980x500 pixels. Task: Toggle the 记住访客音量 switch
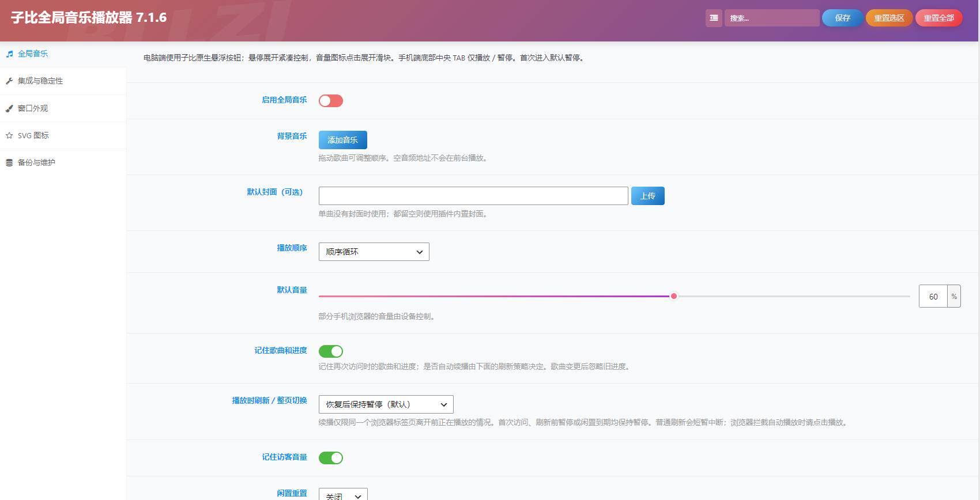[331, 458]
